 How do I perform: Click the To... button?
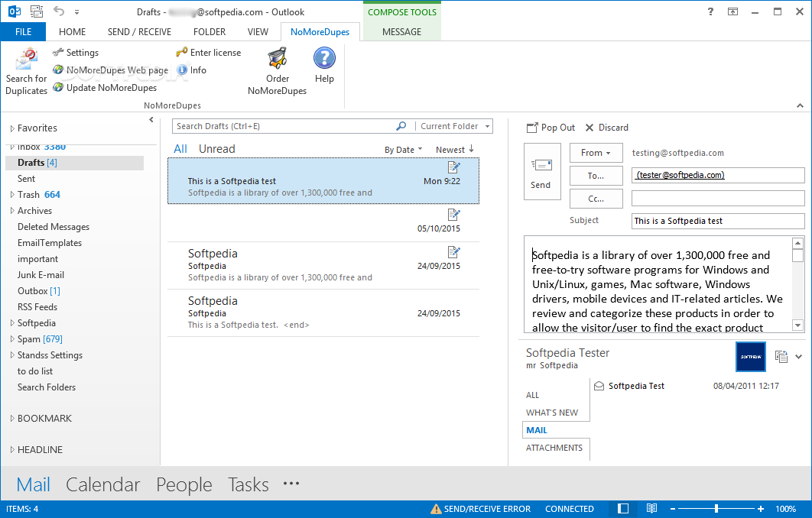point(596,176)
